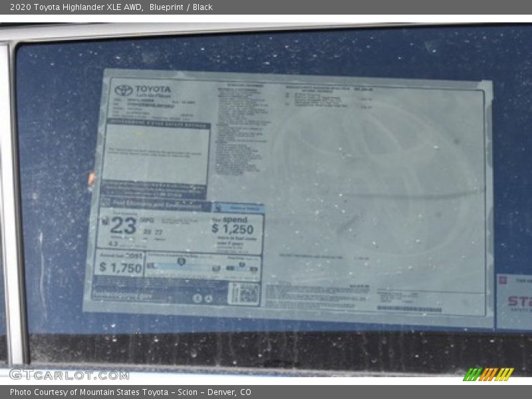Image resolution: width=532 pixels, height=399 pixels.
Task: Click the "$ 1,750" annual fuel cost
Action: point(121,268)
